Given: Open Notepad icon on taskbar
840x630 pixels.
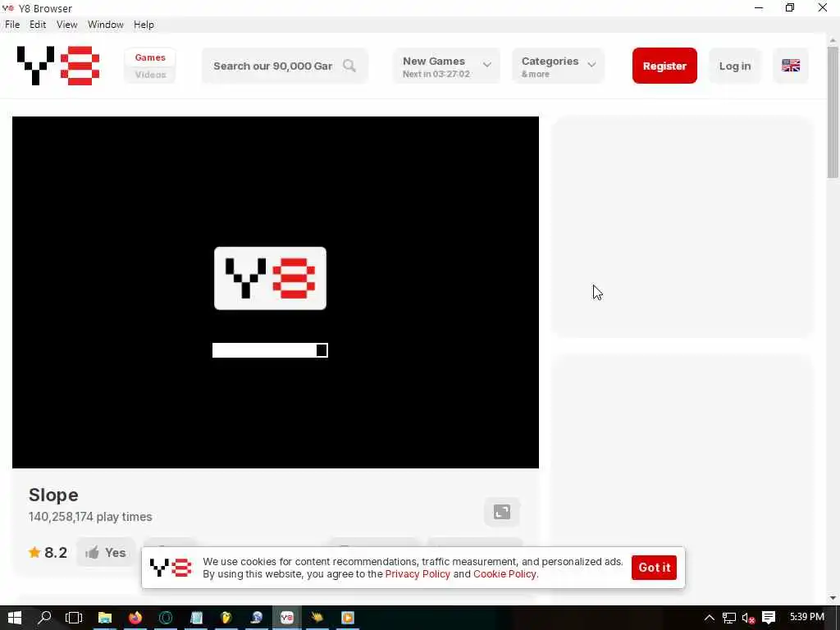Looking at the screenshot, I should pos(196,618).
